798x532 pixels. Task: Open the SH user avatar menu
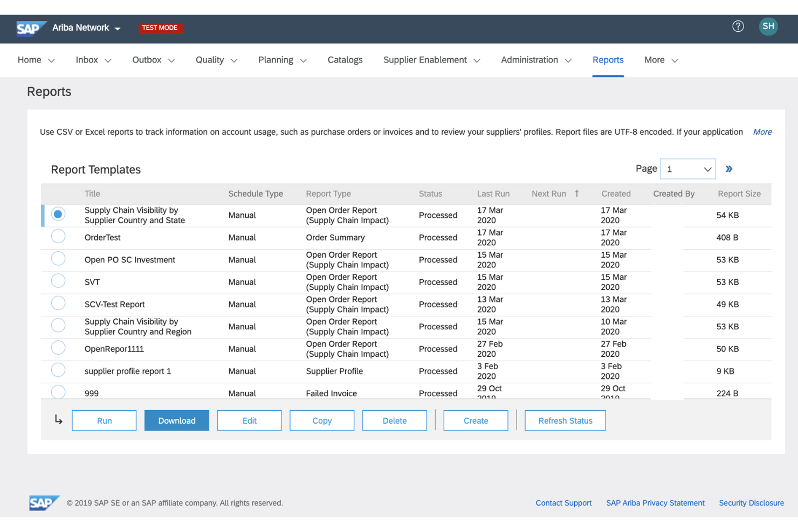tap(768, 26)
